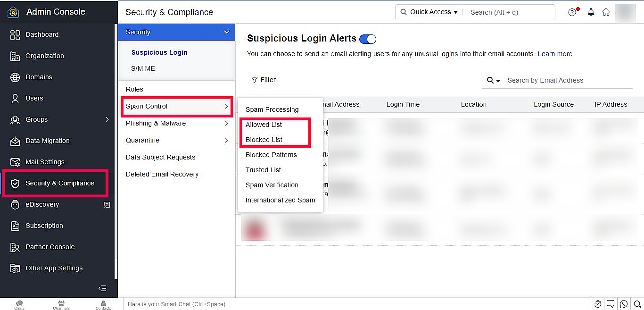Open the S/MIME item
The image size is (644, 310).
pyautogui.click(x=143, y=68)
